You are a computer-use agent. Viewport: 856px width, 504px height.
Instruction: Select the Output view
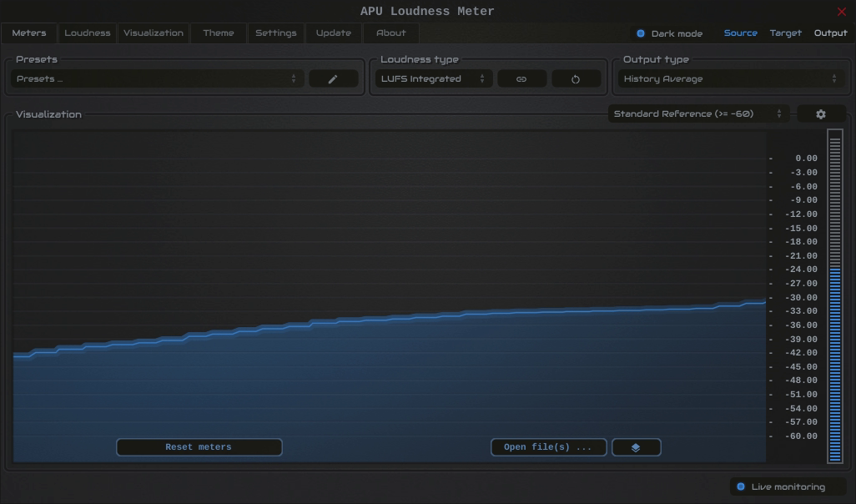tap(830, 33)
